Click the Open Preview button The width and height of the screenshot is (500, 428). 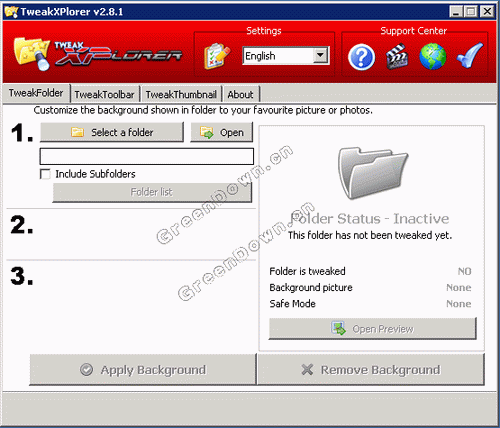[372, 329]
